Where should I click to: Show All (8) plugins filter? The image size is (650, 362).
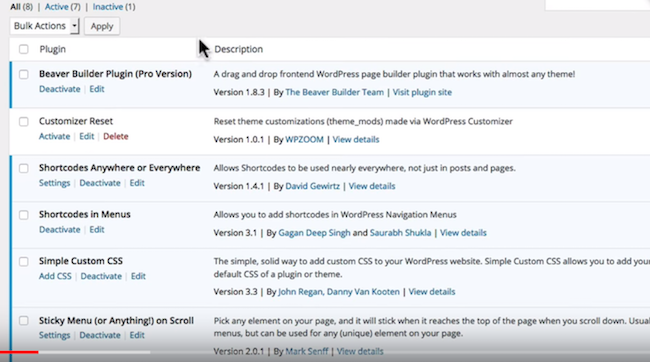(22, 7)
